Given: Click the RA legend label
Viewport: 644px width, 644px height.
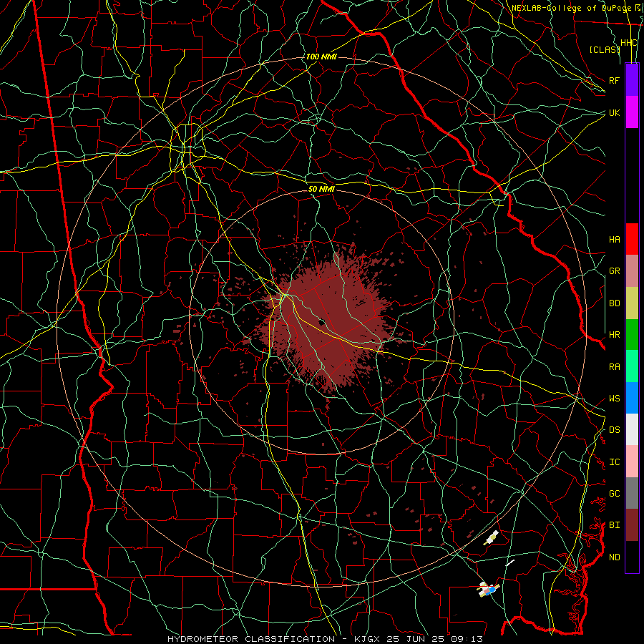Looking at the screenshot, I should (614, 367).
